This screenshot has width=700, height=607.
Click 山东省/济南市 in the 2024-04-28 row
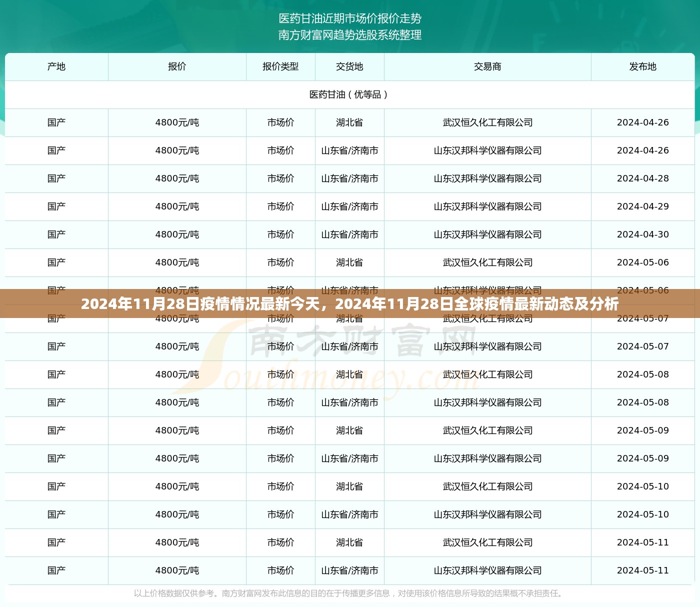pyautogui.click(x=349, y=178)
